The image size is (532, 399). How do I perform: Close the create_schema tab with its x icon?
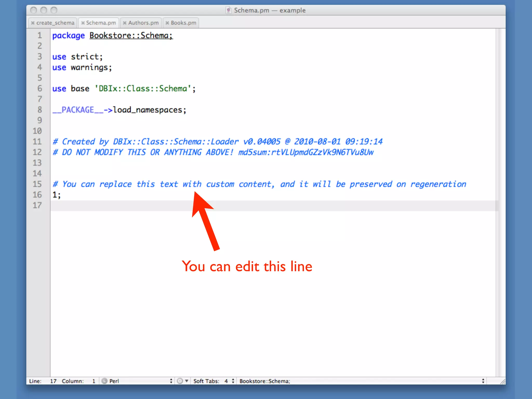[x=33, y=23]
